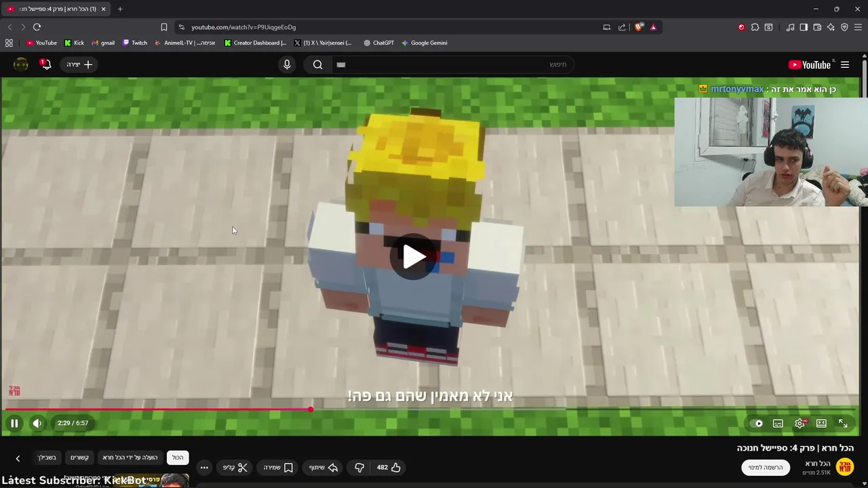Open the apps grid in bookmarks bar
The image size is (868, 488).
pyautogui.click(x=9, y=43)
